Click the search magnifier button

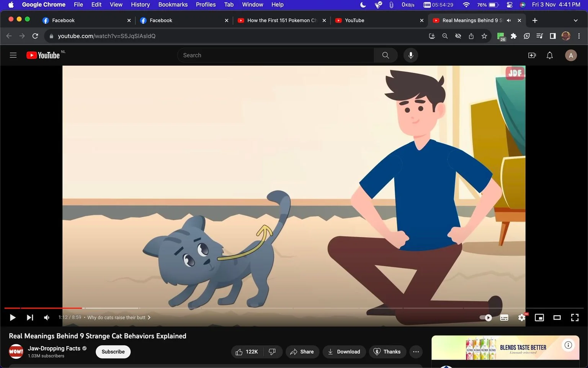click(x=385, y=55)
